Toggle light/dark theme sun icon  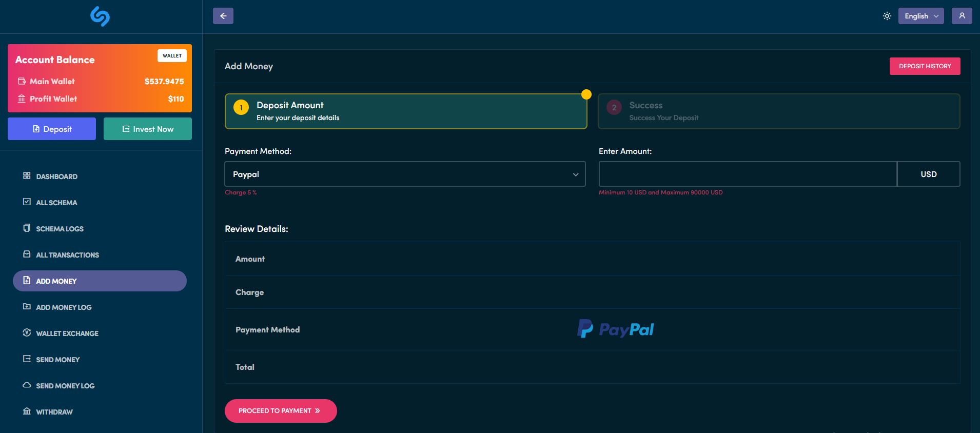887,16
